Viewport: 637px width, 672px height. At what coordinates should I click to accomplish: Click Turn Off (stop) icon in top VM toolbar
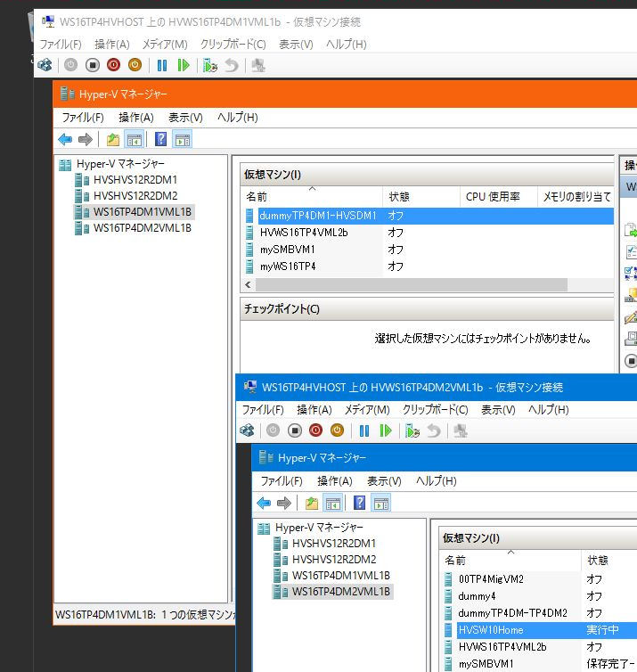click(92, 65)
